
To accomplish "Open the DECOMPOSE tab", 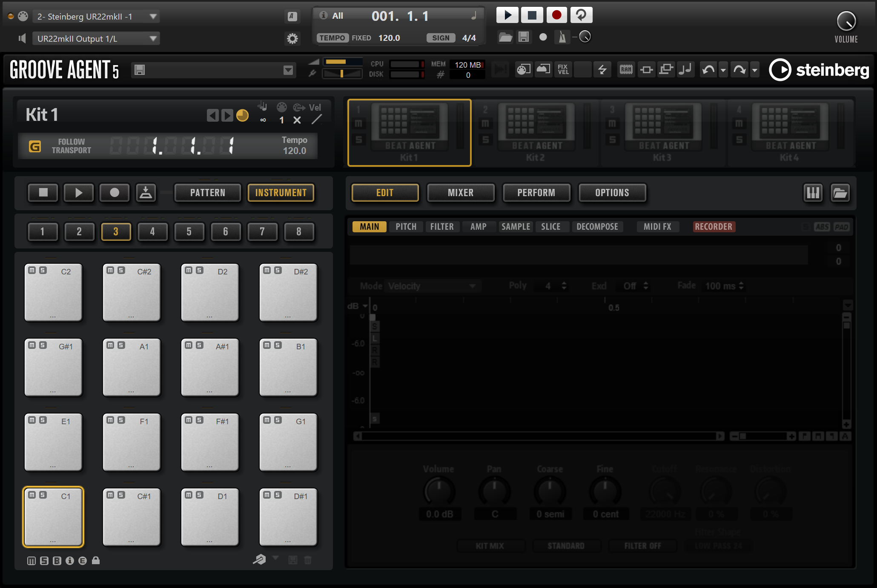I will (597, 227).
